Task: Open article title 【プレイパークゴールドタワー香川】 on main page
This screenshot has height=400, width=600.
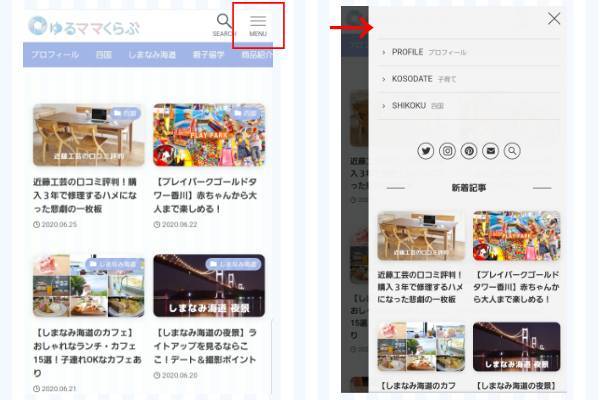Action: [x=205, y=195]
